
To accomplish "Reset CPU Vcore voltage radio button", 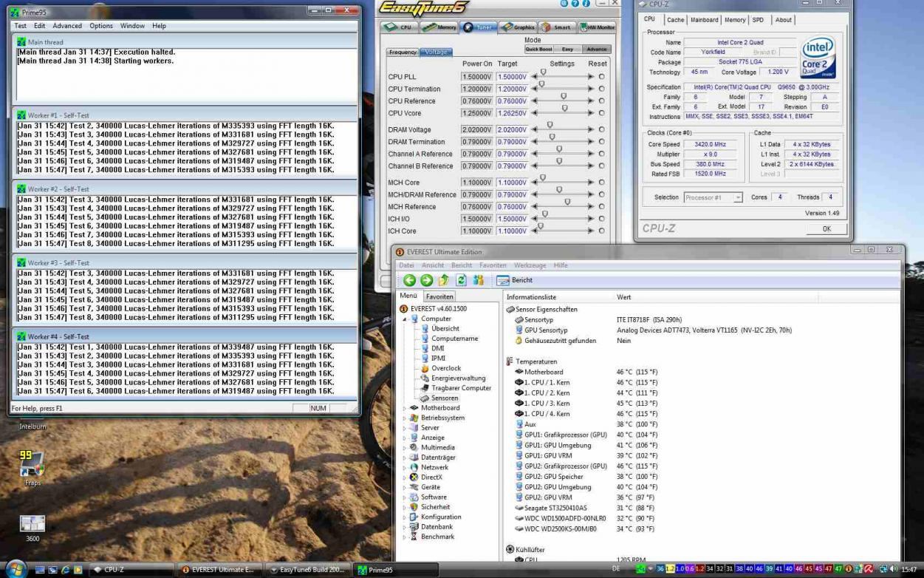I will pos(601,113).
